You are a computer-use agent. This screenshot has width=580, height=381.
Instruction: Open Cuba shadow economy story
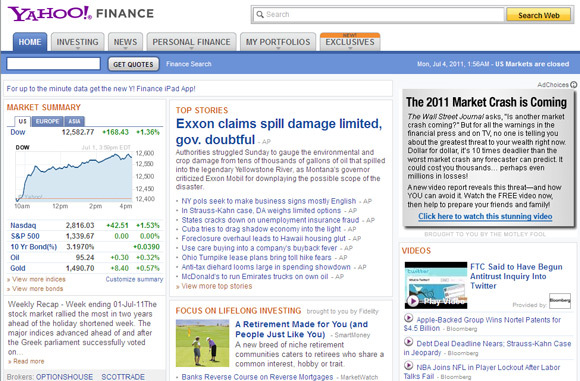point(261,229)
